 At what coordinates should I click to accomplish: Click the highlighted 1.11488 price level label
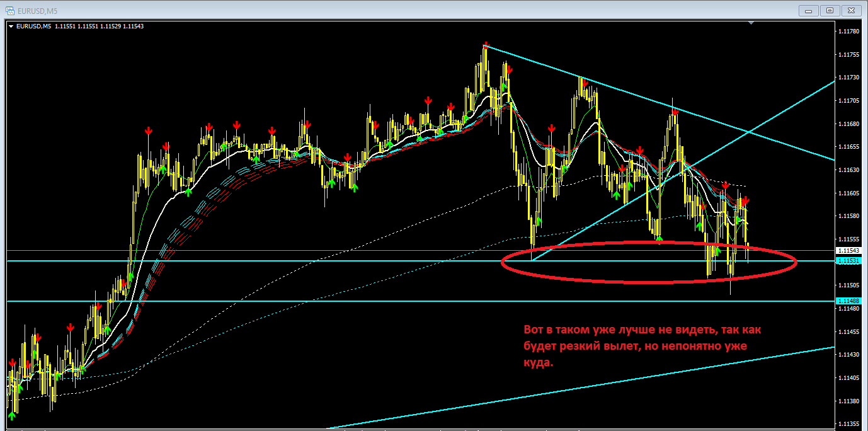click(x=849, y=301)
